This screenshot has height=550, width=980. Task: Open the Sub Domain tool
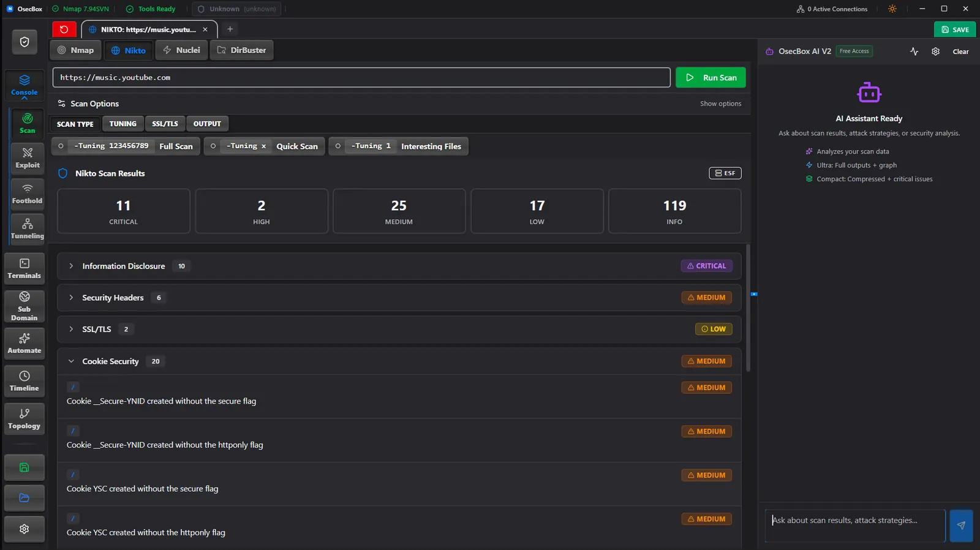[x=24, y=306]
